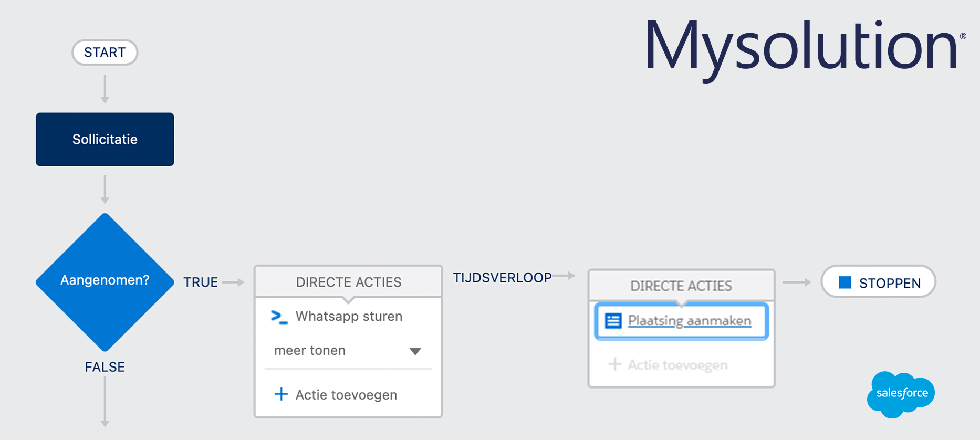The image size is (980, 440).
Task: Click the TRUE branch label
Action: pos(200,282)
